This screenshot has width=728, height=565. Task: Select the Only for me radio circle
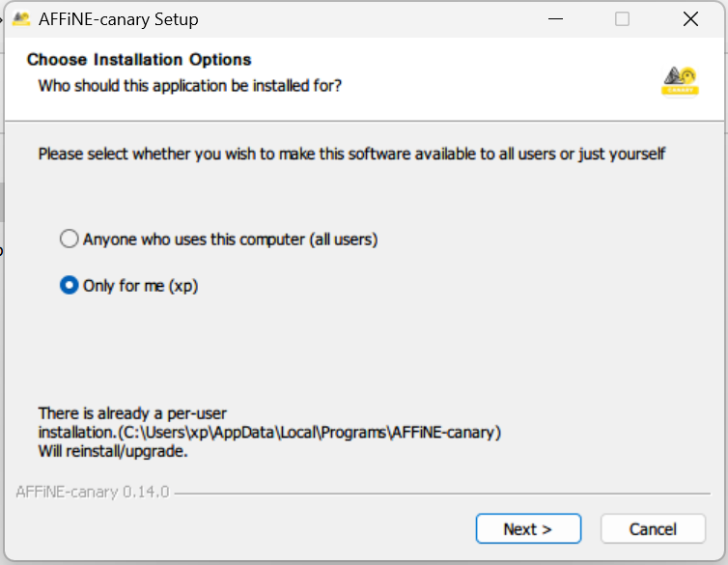point(69,286)
